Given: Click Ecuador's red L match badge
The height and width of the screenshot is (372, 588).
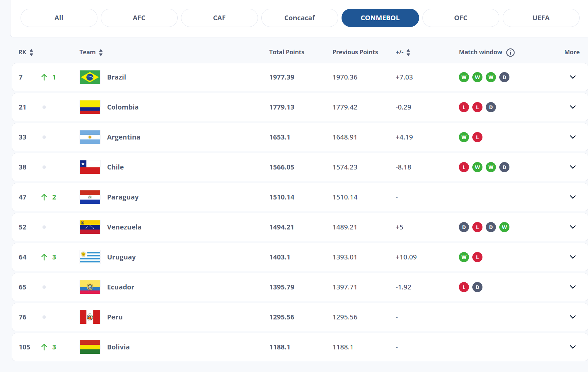Looking at the screenshot, I should (464, 287).
